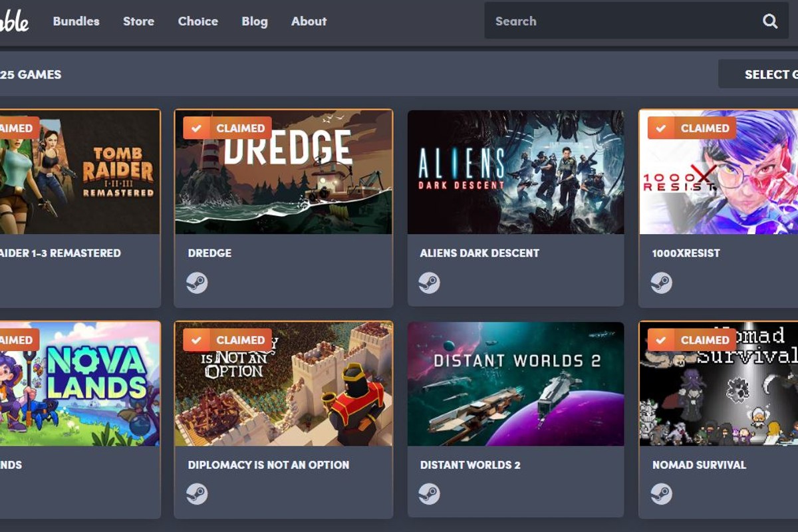This screenshot has width=798, height=532.
Task: Open the Bundles menu item
Action: 76,21
